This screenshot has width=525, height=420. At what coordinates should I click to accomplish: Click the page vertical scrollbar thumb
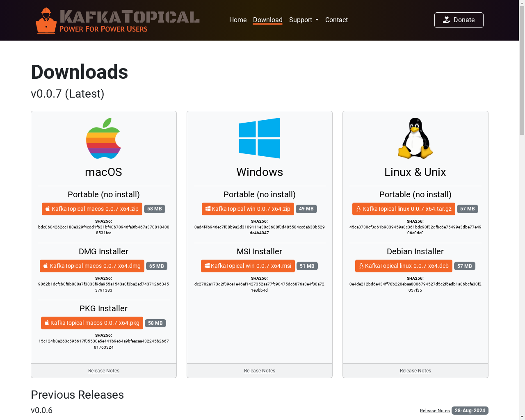(522, 71)
